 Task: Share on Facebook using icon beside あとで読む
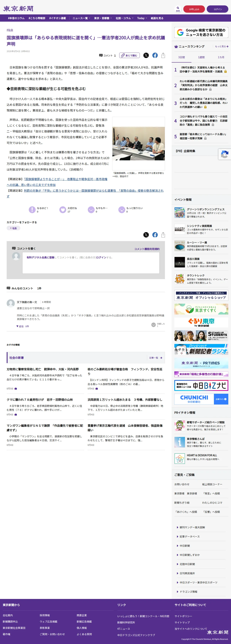tap(155, 55)
